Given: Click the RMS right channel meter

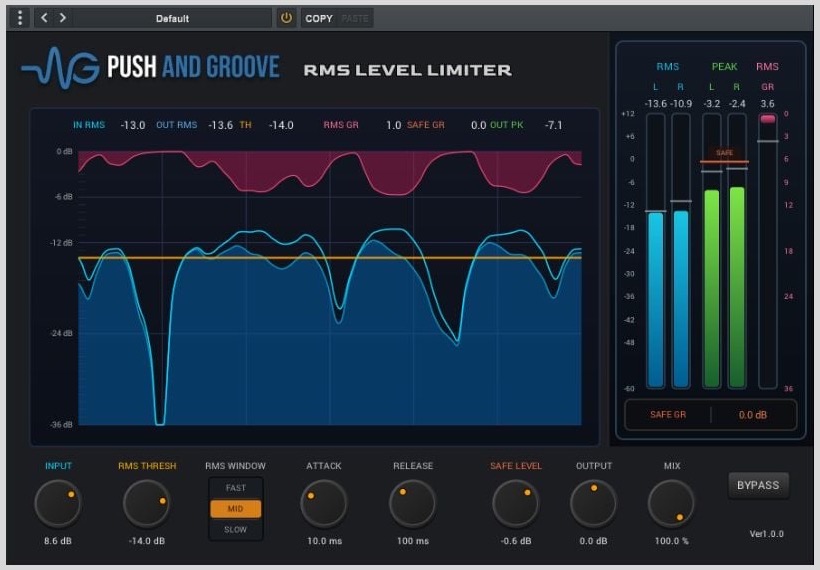Looking at the screenshot, I should [680, 251].
